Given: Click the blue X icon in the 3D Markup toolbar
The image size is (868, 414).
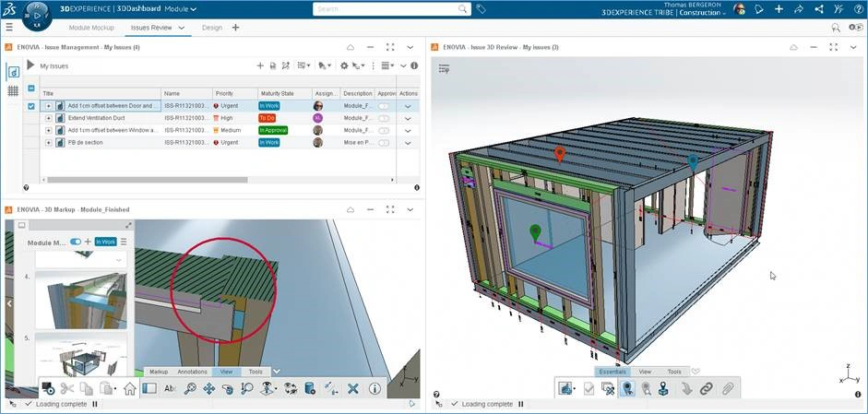Looking at the screenshot, I should [353, 388].
